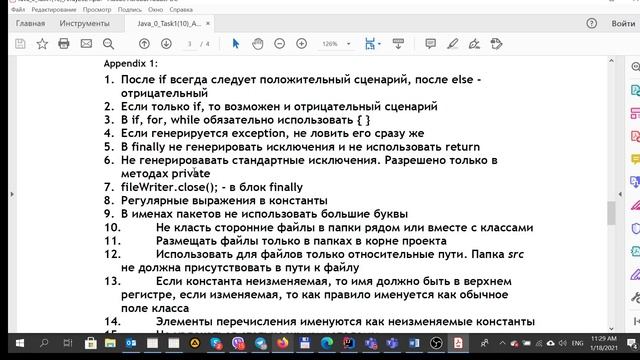
Task: Go to the next page with down arrow
Action: 166,44
